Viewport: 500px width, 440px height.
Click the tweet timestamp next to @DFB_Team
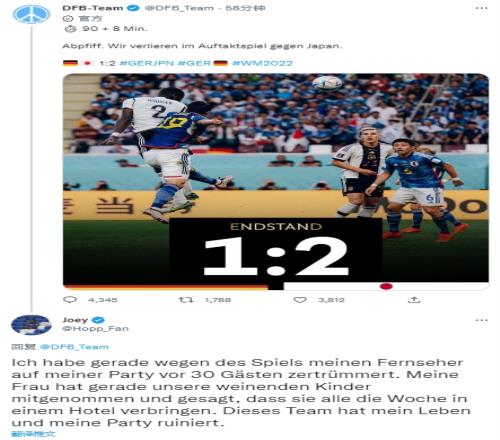click(245, 8)
